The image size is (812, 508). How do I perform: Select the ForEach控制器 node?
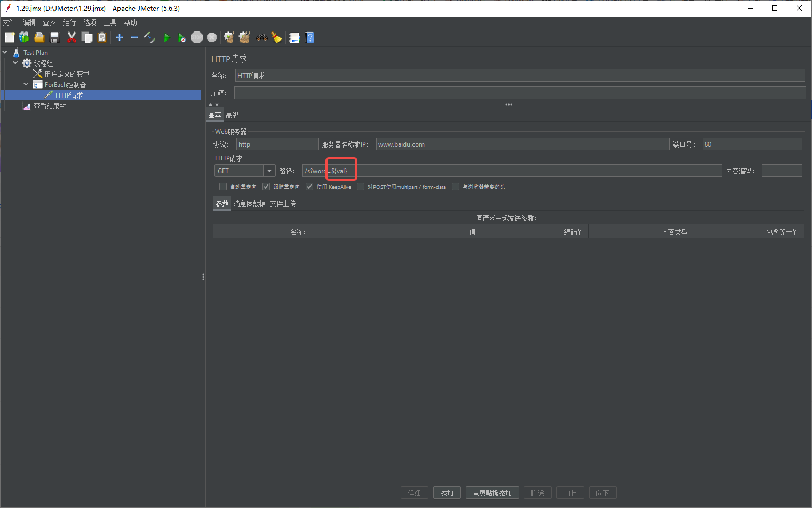[x=65, y=85]
